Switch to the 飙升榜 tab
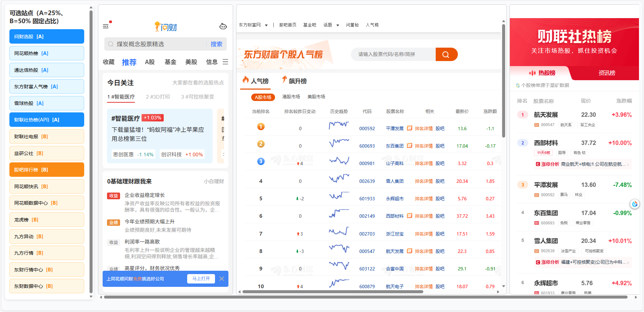644x312 pixels. (294, 81)
